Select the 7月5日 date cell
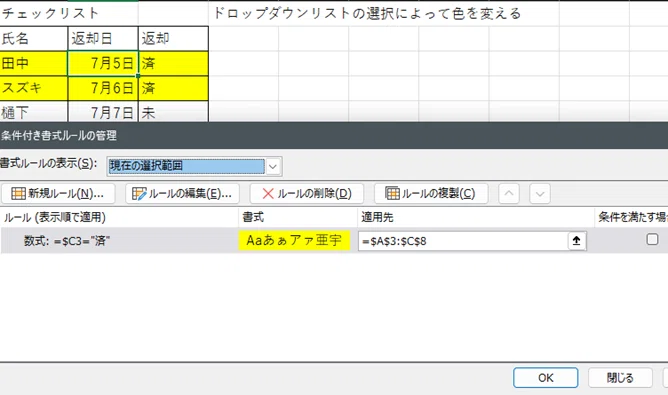The height and width of the screenshot is (395, 668). pyautogui.click(x=103, y=63)
